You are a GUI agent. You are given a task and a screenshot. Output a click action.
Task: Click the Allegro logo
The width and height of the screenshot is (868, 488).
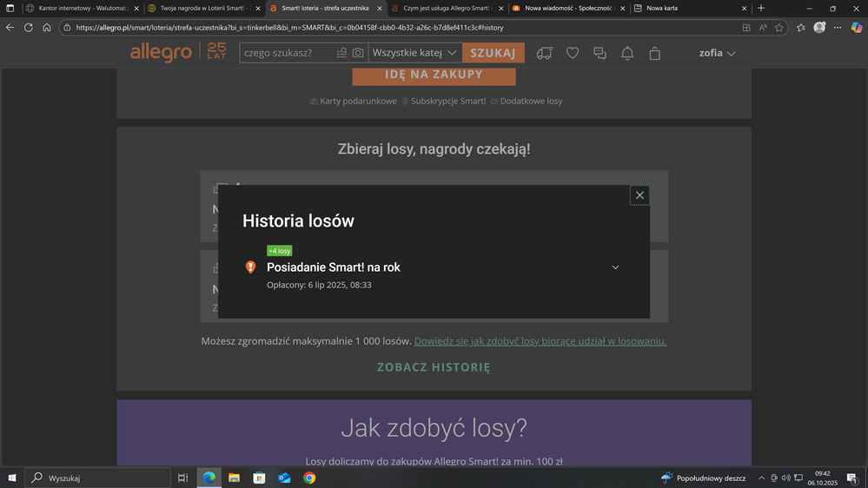[x=161, y=53]
